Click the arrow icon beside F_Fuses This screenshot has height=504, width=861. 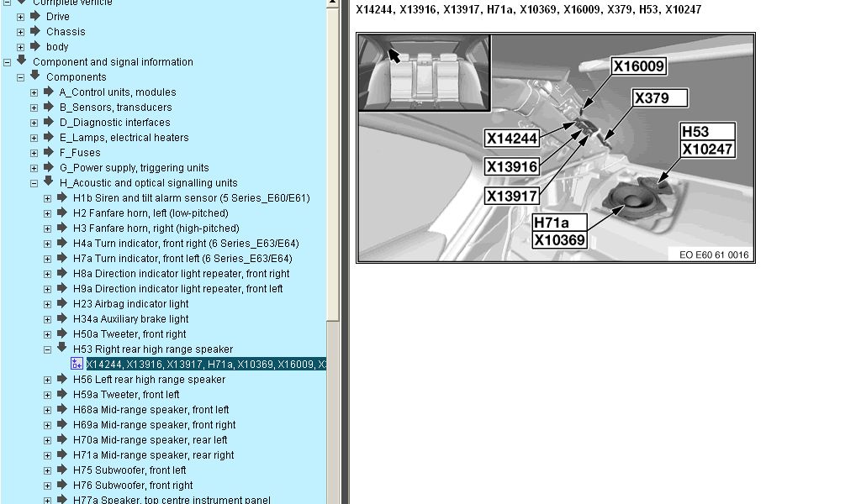[x=49, y=152]
